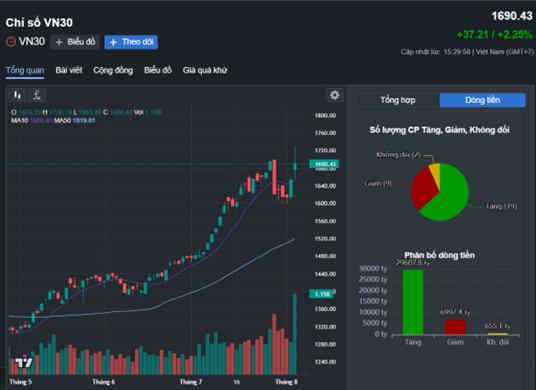The image size is (536, 390).
Task: Open the chart type candlestick icon
Action: tap(17, 95)
